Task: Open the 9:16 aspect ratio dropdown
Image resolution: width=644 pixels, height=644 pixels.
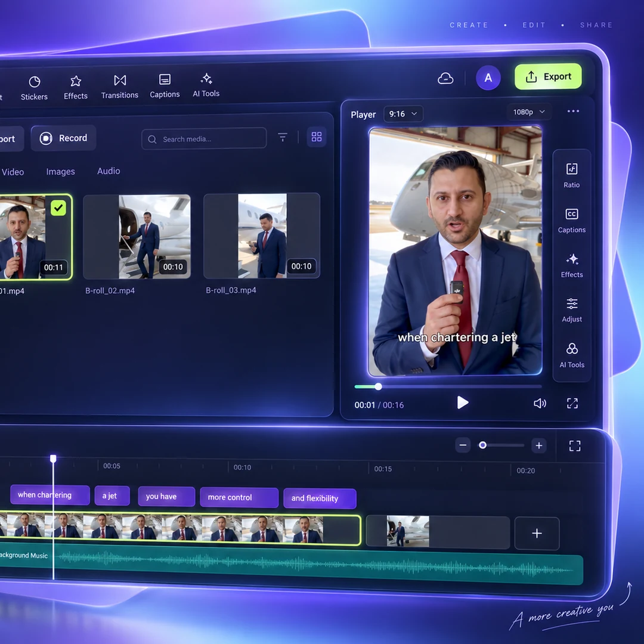Action: pyautogui.click(x=403, y=114)
